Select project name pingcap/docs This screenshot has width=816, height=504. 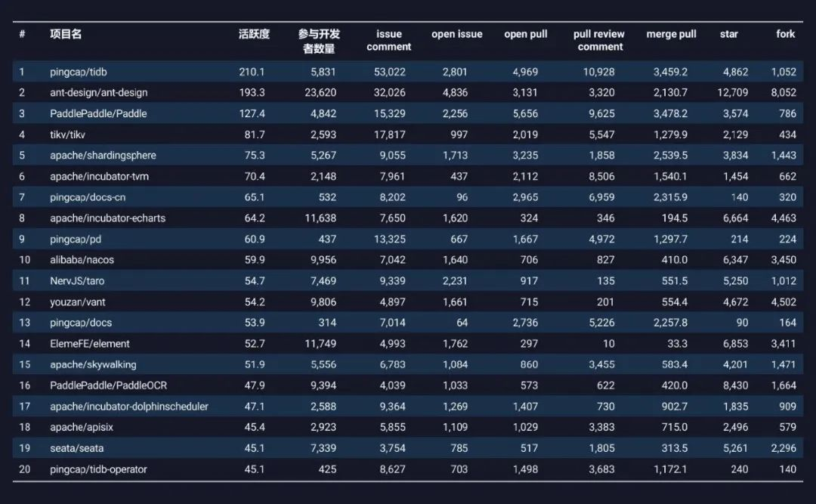[x=81, y=323]
